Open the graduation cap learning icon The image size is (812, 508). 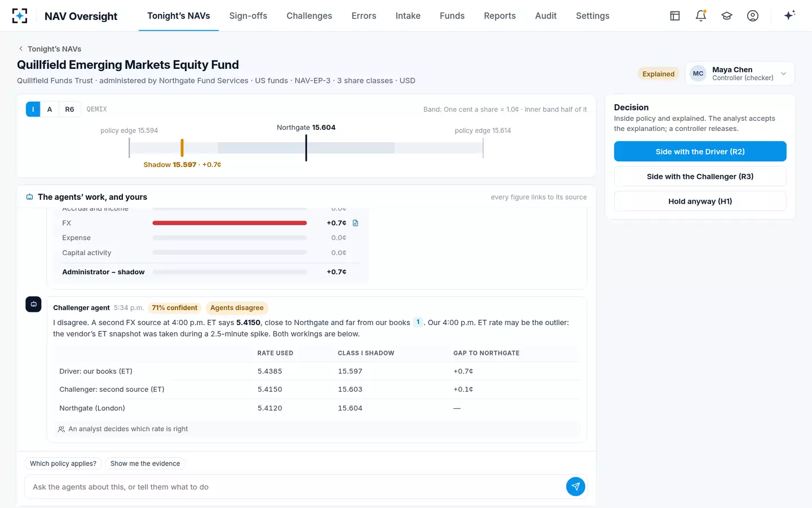[x=727, y=16]
